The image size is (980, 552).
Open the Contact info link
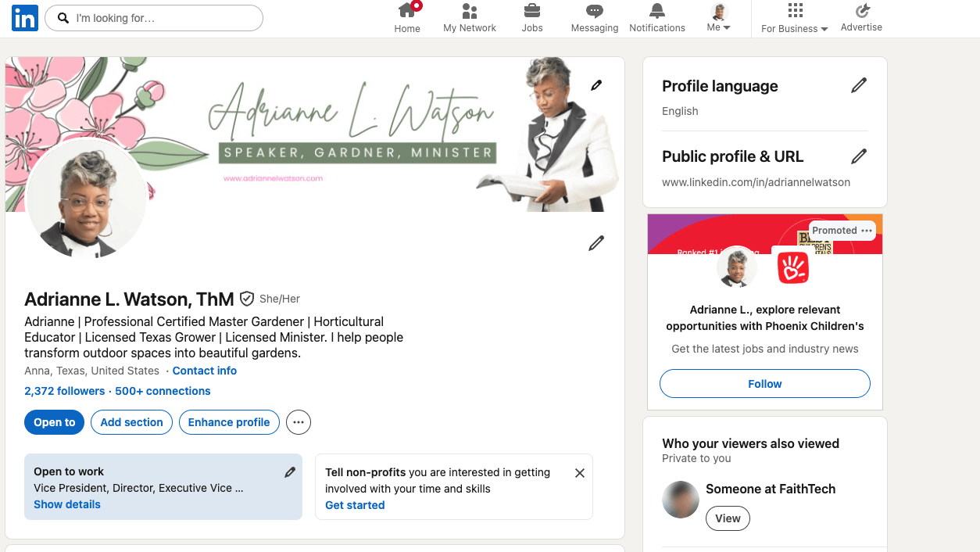pyautogui.click(x=205, y=371)
